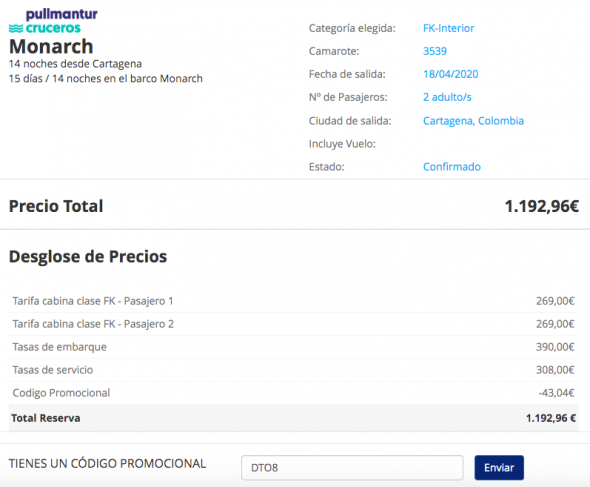Viewport: 590px width, 487px height.
Task: Click the 1.192,96€ total price amount
Action: [541, 206]
